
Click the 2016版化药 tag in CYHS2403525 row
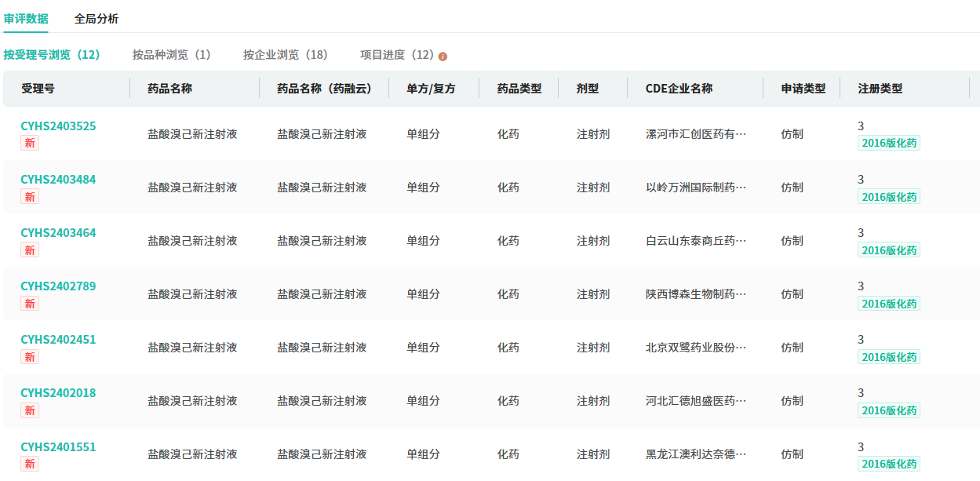(889, 143)
